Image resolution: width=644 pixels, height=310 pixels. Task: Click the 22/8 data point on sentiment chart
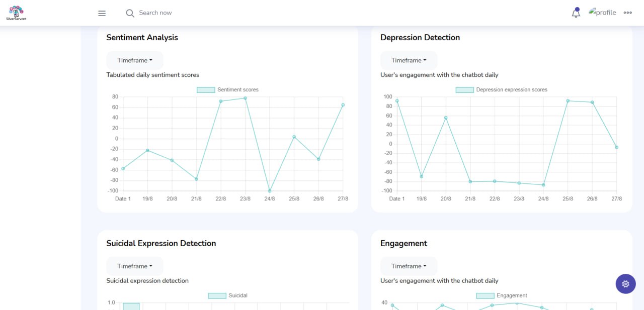tap(220, 101)
